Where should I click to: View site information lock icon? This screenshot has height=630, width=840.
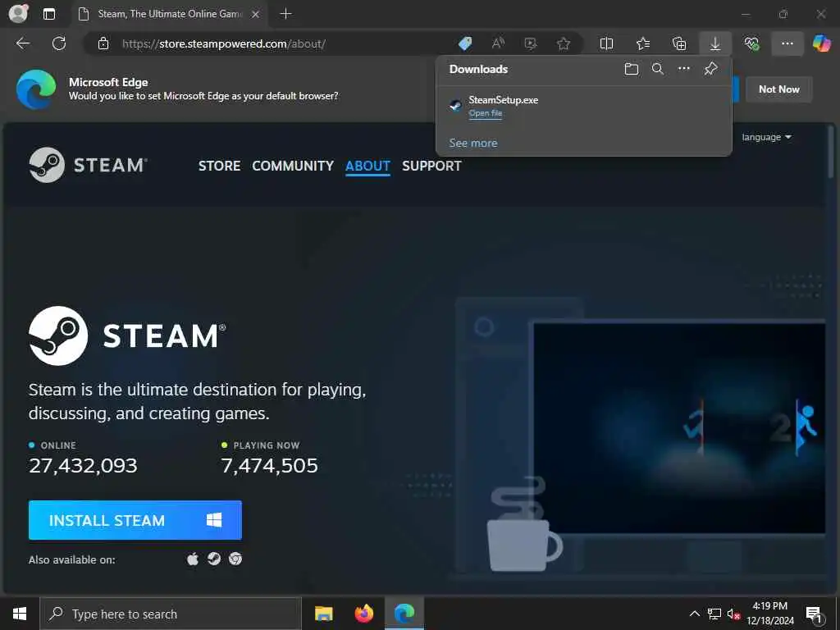(x=103, y=44)
